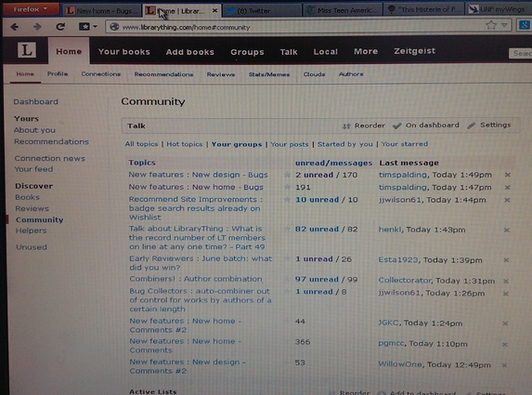Select the Connections sub-tab

click(101, 74)
